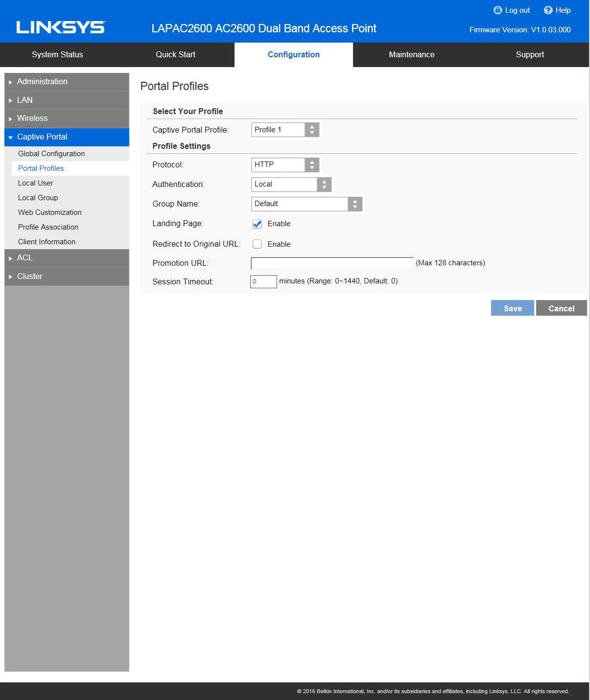The image size is (590, 700).
Task: Click the Portal Profiles page heading
Action: [174, 86]
